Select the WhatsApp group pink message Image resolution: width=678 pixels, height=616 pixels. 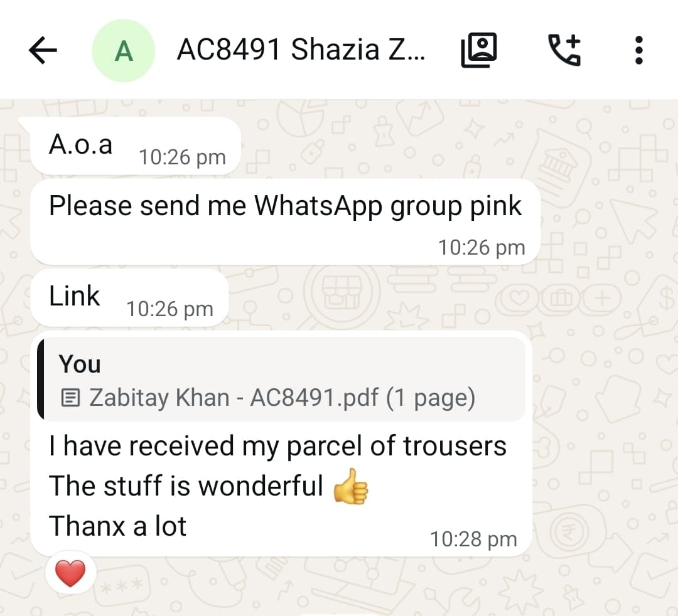pos(286,222)
